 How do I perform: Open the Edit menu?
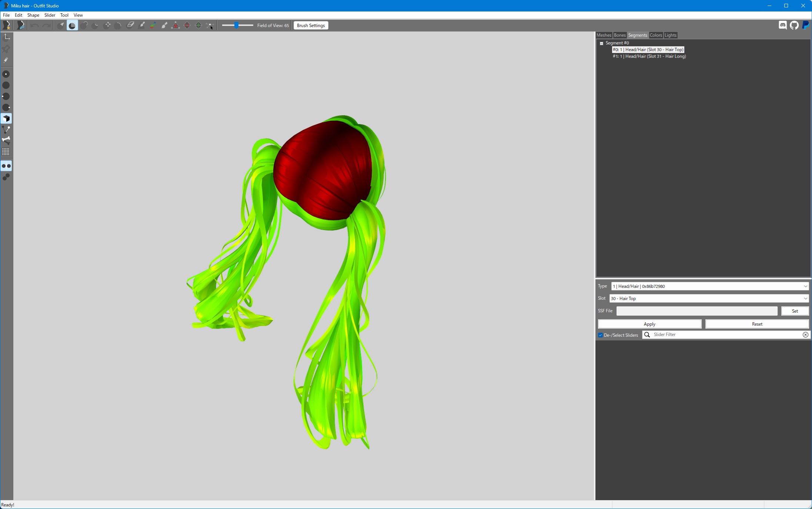19,15
